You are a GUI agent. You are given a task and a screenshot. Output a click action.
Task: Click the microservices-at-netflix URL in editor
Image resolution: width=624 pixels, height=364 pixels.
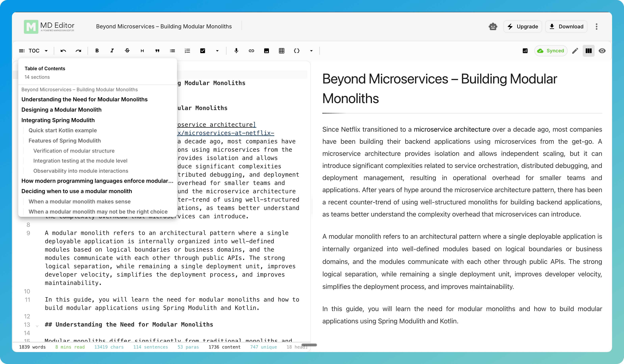pos(226,133)
